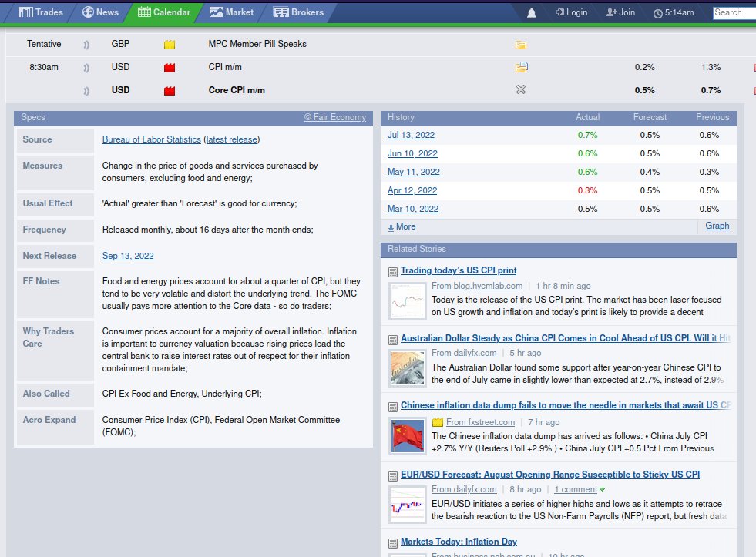Open May 11, 2022 history entry
The height and width of the screenshot is (557, 756).
pos(414,172)
